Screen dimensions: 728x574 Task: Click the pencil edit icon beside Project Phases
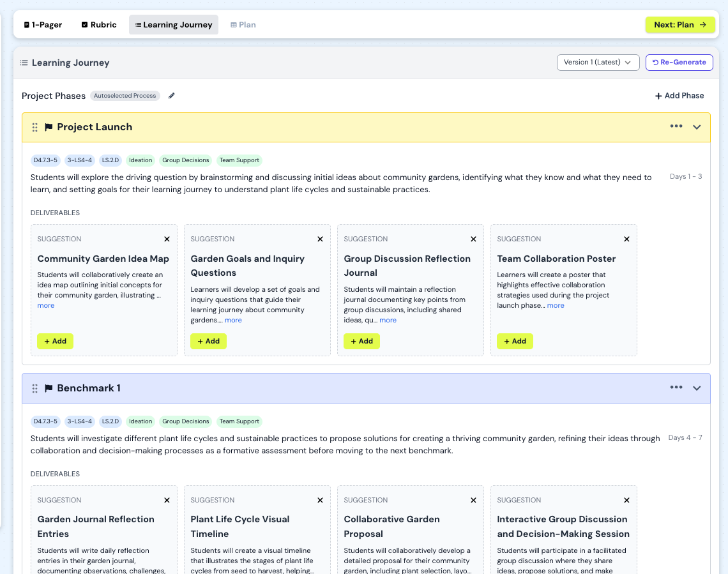click(x=171, y=96)
